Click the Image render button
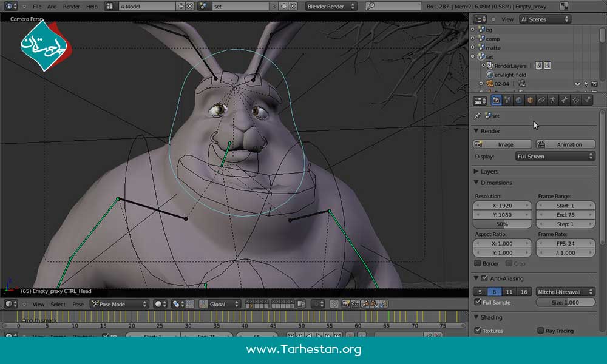607x364 pixels. coord(502,144)
